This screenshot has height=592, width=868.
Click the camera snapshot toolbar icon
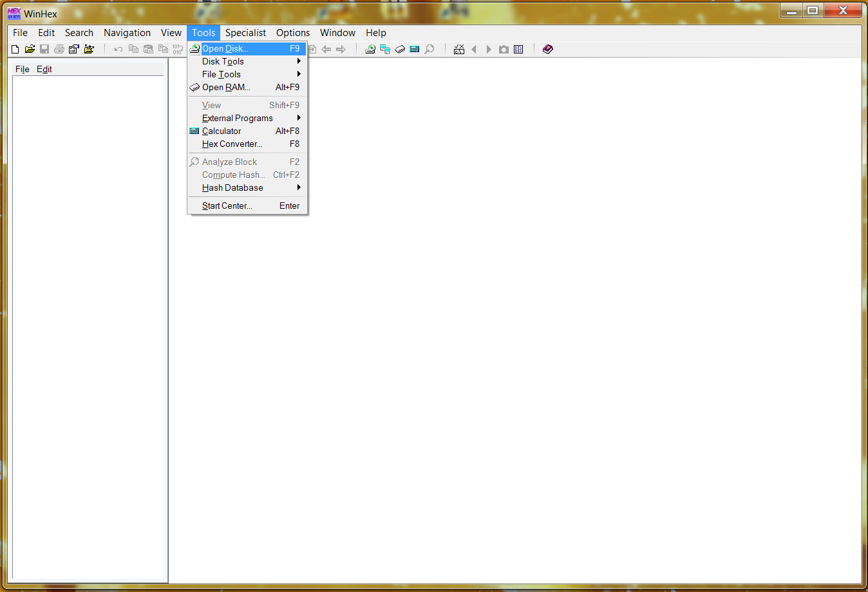point(504,49)
